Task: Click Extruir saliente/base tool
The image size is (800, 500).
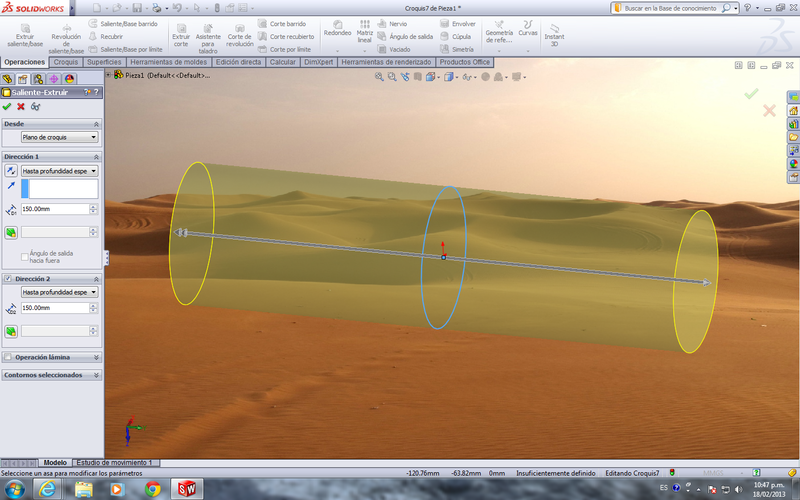Action: [x=25, y=35]
